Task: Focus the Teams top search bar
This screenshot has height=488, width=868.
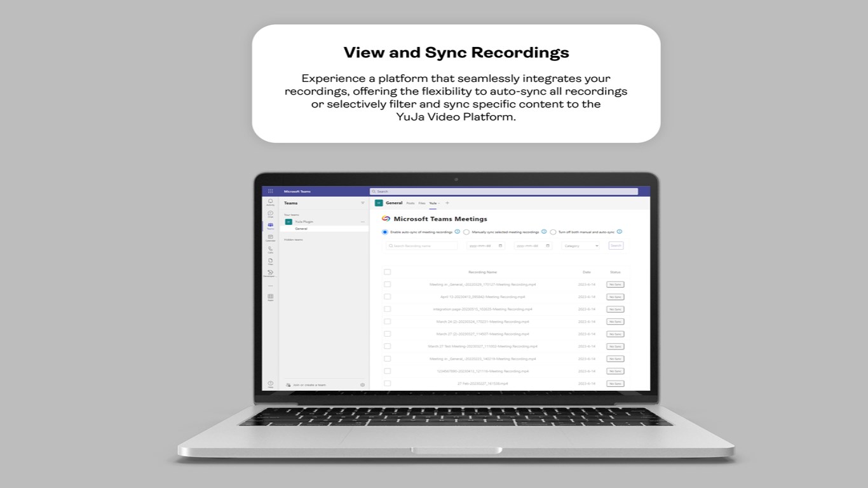Action: pos(504,191)
